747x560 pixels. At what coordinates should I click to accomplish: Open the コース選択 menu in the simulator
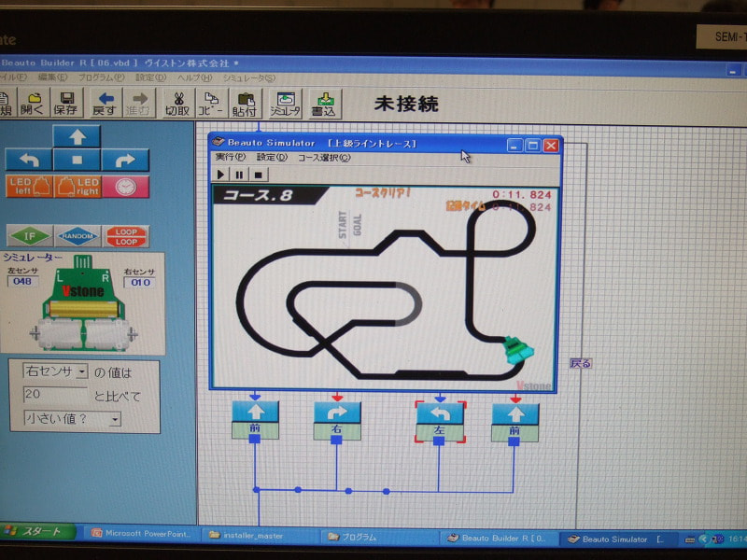[324, 158]
